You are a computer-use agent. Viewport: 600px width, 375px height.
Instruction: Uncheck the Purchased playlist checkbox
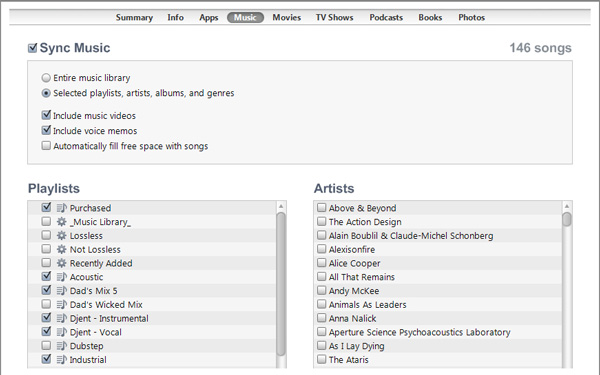(46, 207)
